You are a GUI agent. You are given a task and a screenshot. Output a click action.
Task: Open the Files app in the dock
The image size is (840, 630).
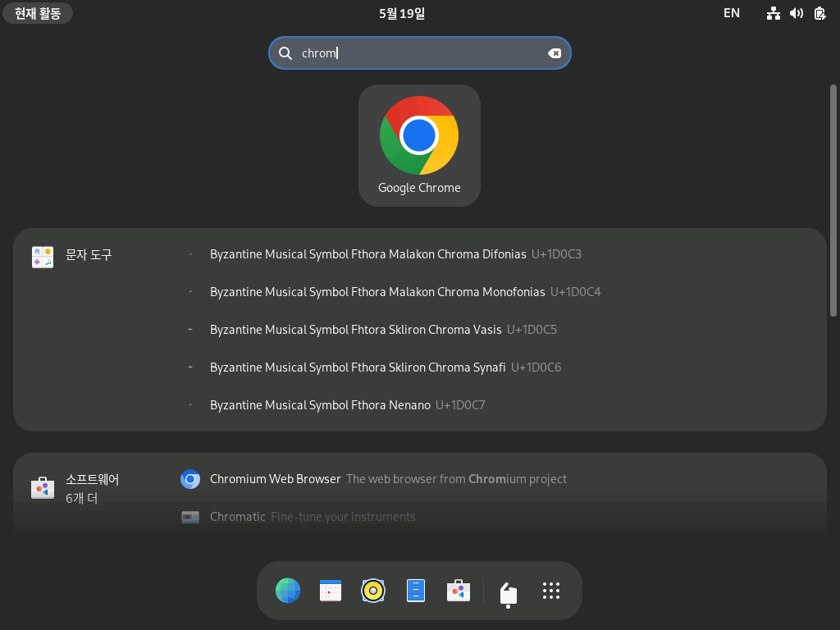pos(416,591)
